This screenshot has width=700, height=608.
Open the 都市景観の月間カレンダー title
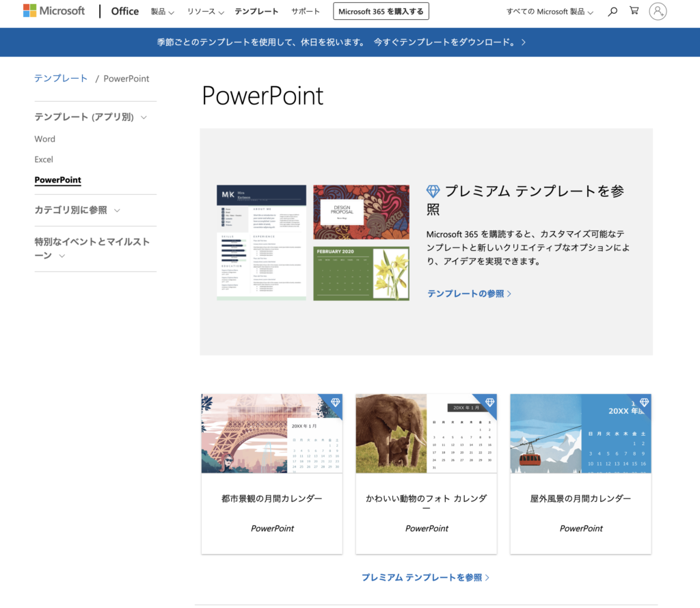coord(272,499)
